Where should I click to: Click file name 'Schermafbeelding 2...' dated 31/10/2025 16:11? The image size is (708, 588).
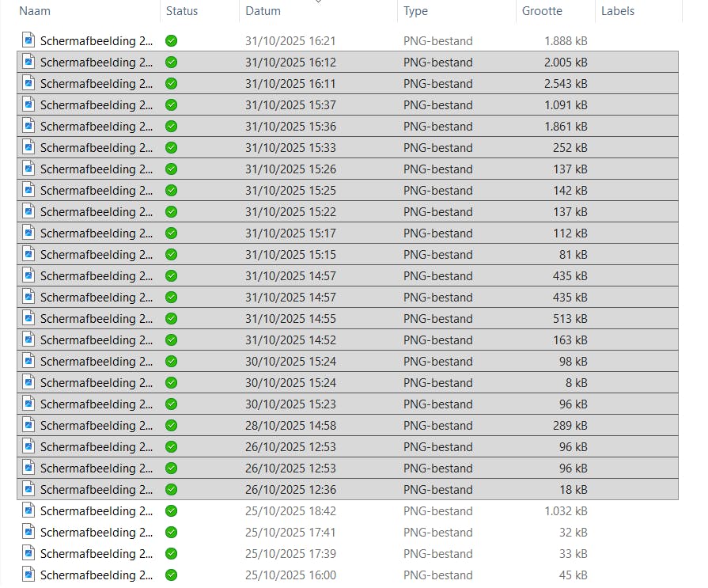tap(97, 84)
